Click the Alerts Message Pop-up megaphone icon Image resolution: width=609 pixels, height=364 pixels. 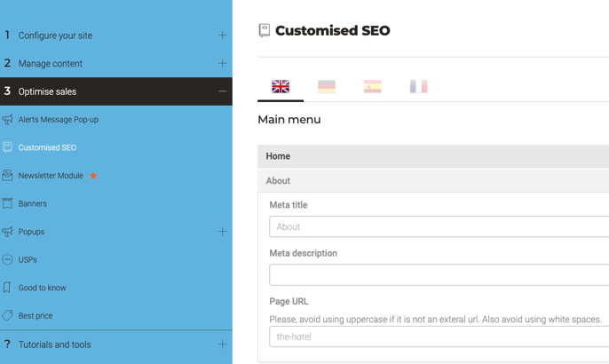7,120
